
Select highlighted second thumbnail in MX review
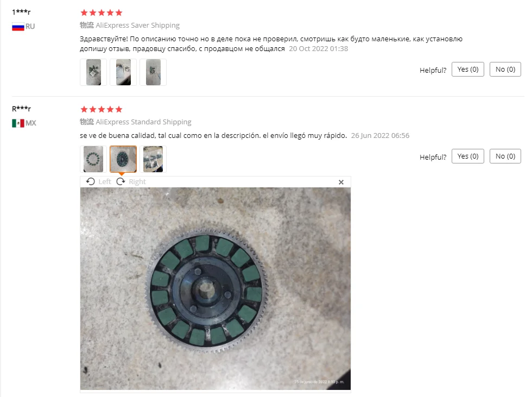123,159
